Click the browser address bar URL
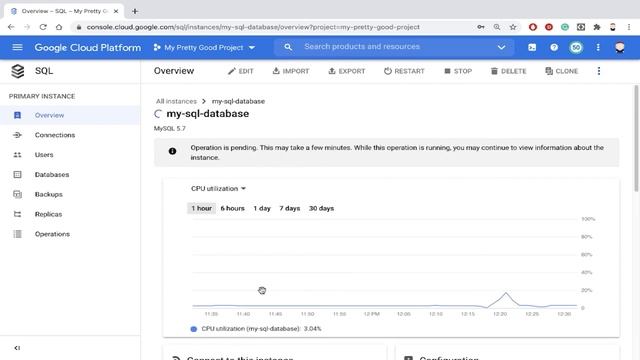This screenshot has height=360, width=640. (253, 27)
